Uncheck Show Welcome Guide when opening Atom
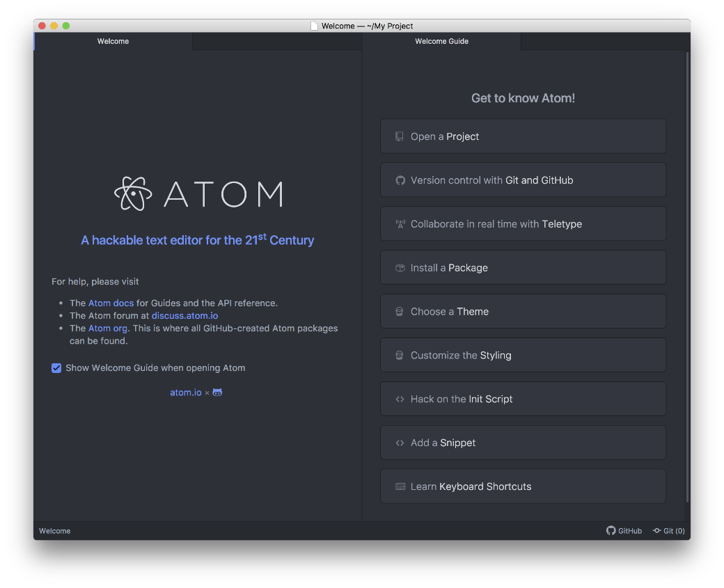Viewport: 724px width, 588px height. click(56, 368)
